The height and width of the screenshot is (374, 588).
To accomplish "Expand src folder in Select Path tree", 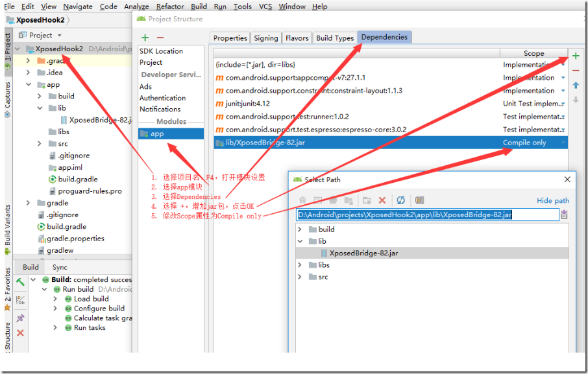I will (300, 277).
